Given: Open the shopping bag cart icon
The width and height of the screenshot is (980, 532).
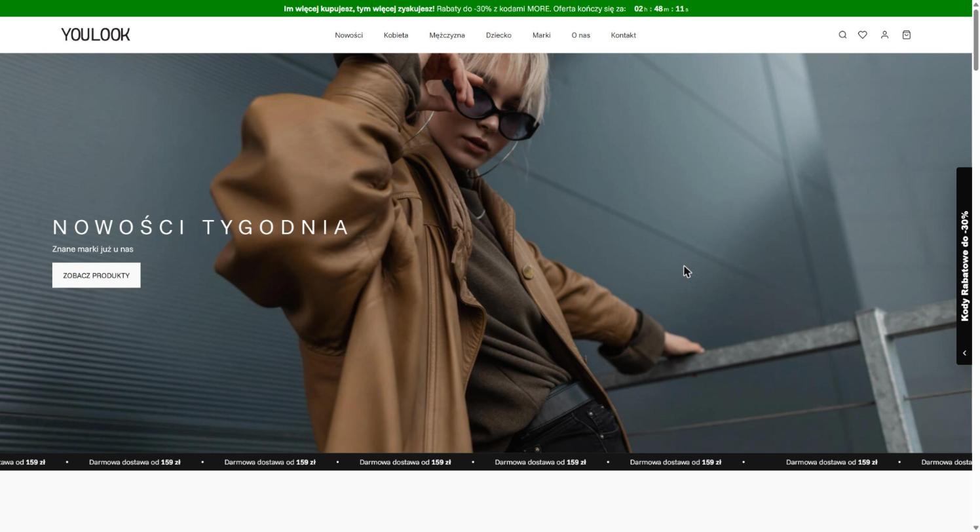Looking at the screenshot, I should [x=907, y=35].
